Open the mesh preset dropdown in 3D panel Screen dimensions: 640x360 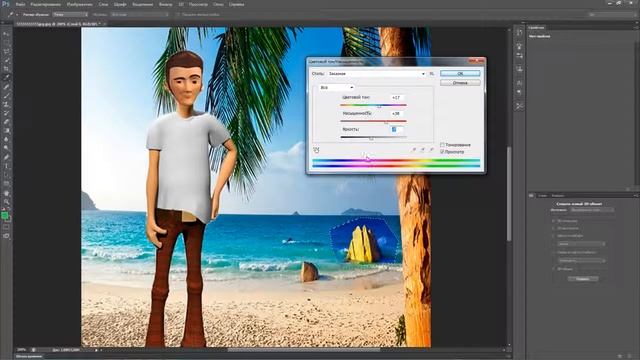pyautogui.click(x=582, y=244)
